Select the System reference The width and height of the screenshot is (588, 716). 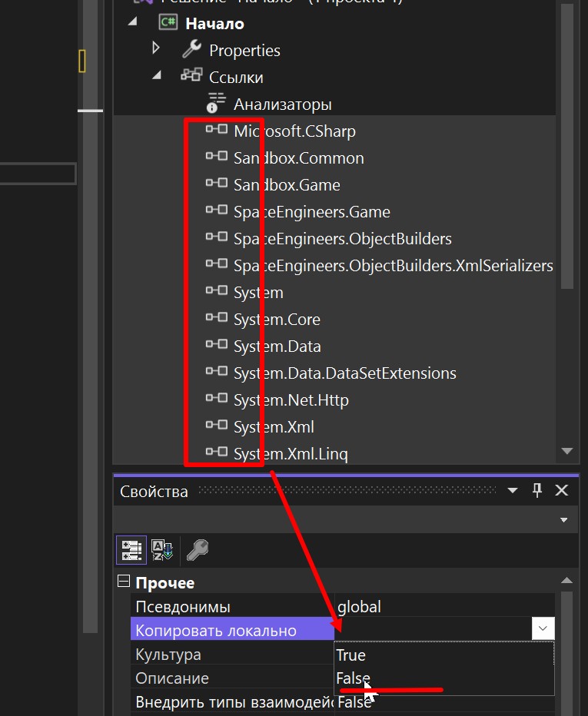click(x=258, y=293)
